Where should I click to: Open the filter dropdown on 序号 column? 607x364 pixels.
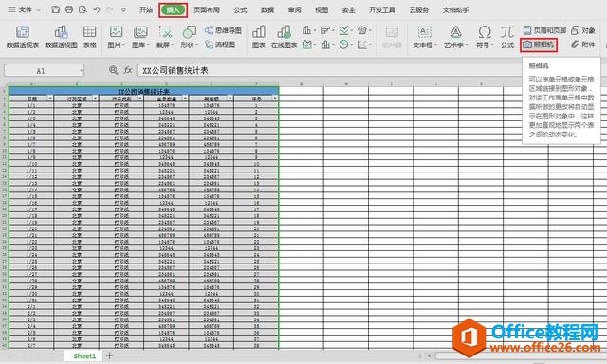(x=275, y=99)
